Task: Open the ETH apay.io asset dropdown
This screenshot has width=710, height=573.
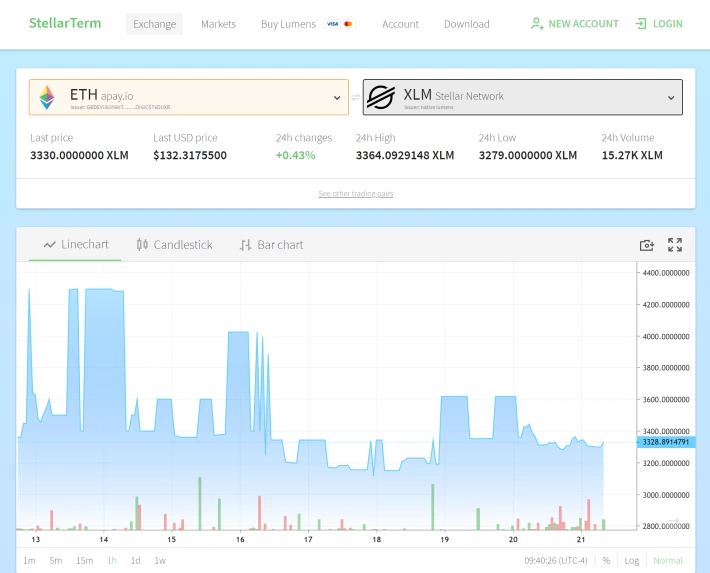Action: (189, 97)
